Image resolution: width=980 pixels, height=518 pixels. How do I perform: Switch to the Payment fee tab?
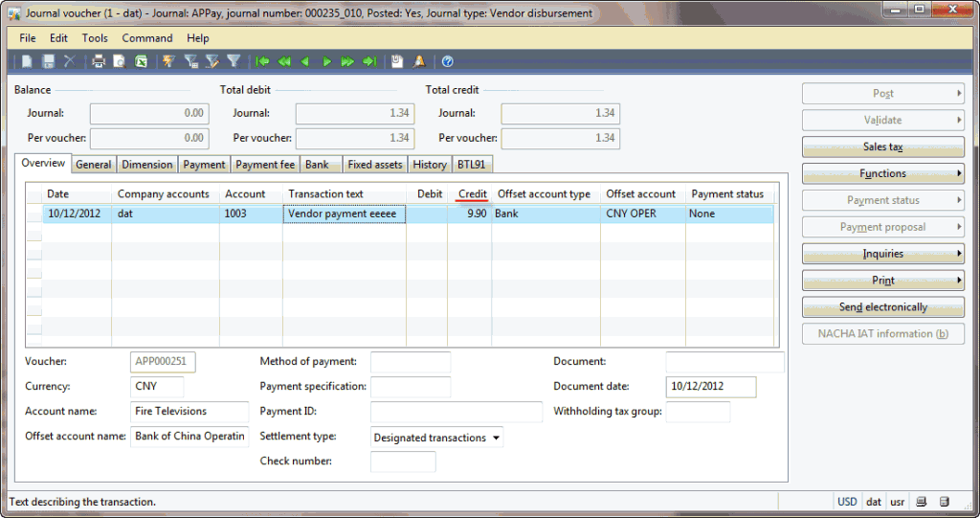(x=265, y=165)
